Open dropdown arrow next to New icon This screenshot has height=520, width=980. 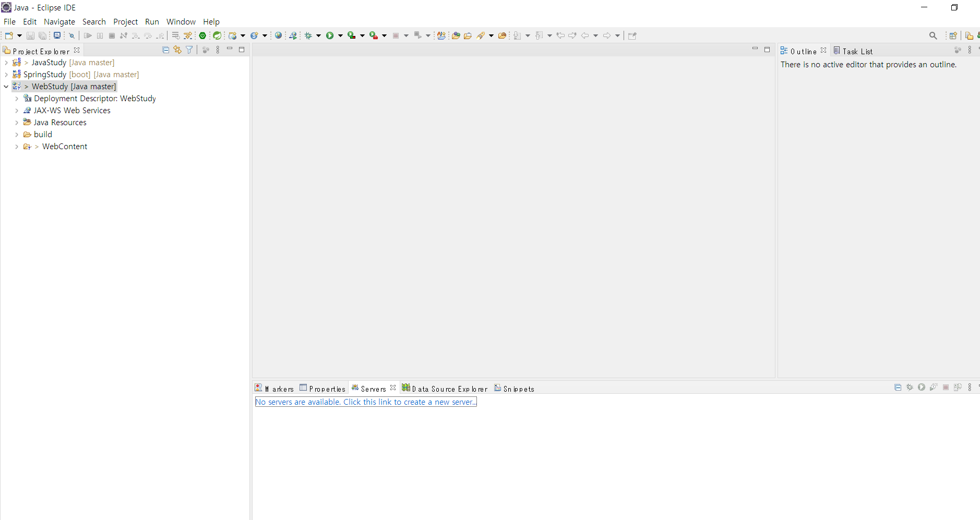pos(20,35)
